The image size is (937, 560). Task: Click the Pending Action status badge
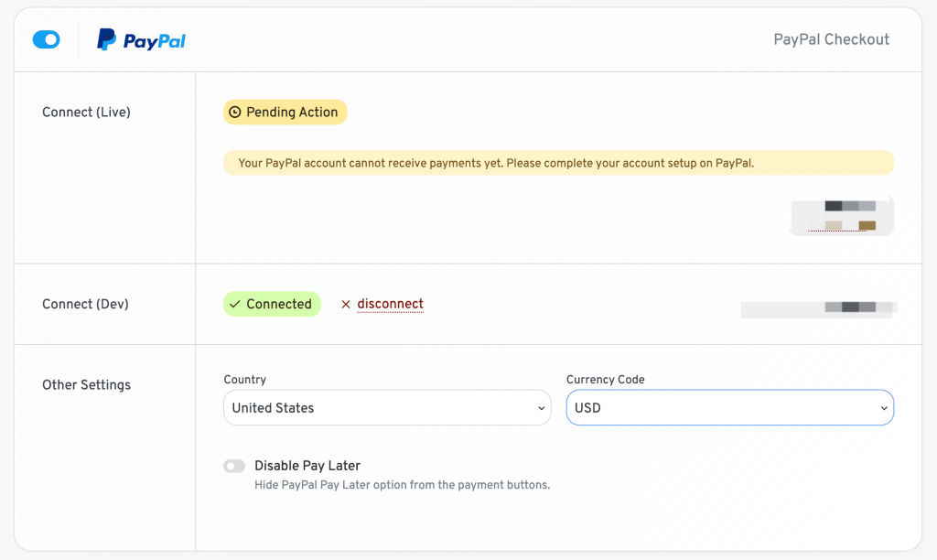[285, 113]
